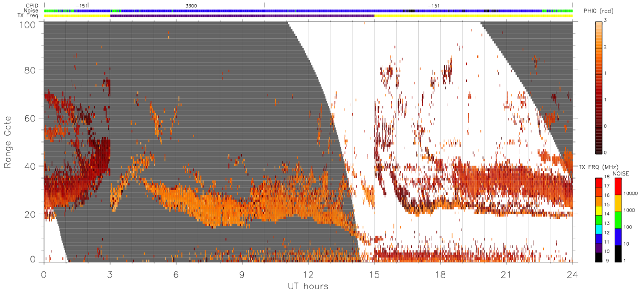Click the "40" tick on the Range Gate axis
Screen dimensions: 644x297
tap(30, 166)
